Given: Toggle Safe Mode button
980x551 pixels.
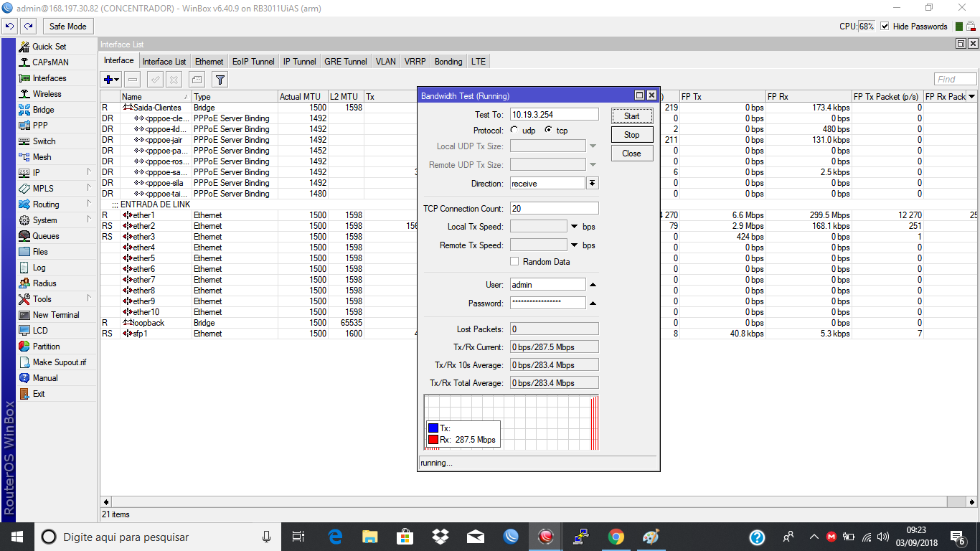Looking at the screenshot, I should [67, 26].
